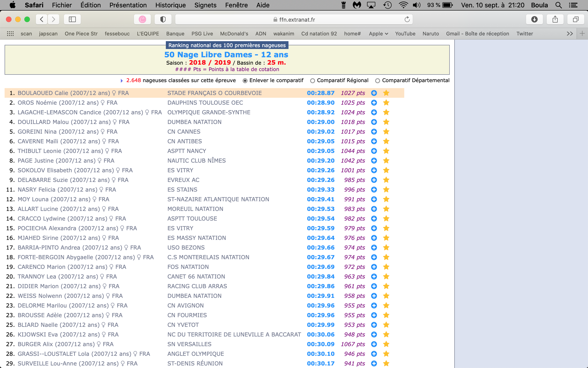This screenshot has width=588, height=368.
Task: Open swimmer LAGACHE-LEMASCON Candice
Action: click(x=90, y=112)
